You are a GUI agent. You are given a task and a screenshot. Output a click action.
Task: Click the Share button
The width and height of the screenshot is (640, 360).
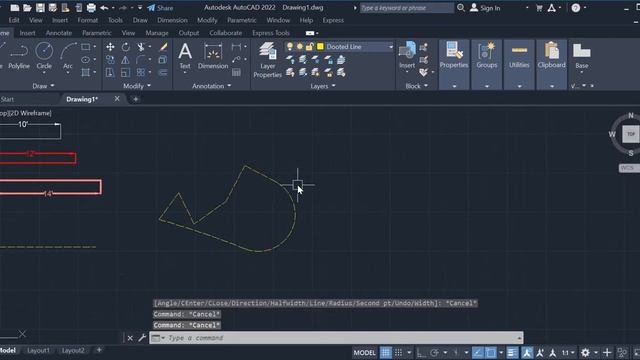160,8
